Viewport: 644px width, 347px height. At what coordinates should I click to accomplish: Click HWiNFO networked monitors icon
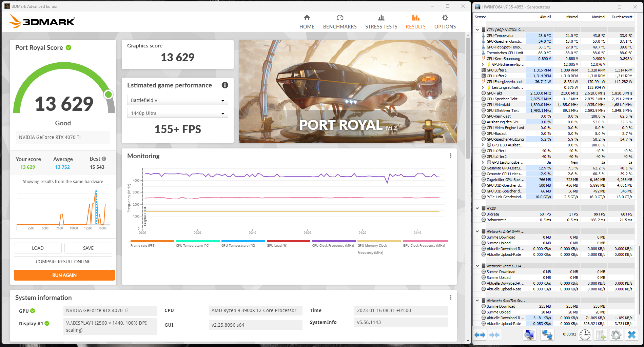[x=547, y=335]
